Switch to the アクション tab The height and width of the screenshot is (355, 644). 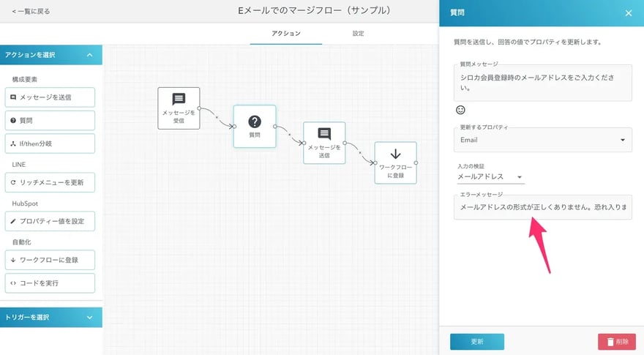285,34
